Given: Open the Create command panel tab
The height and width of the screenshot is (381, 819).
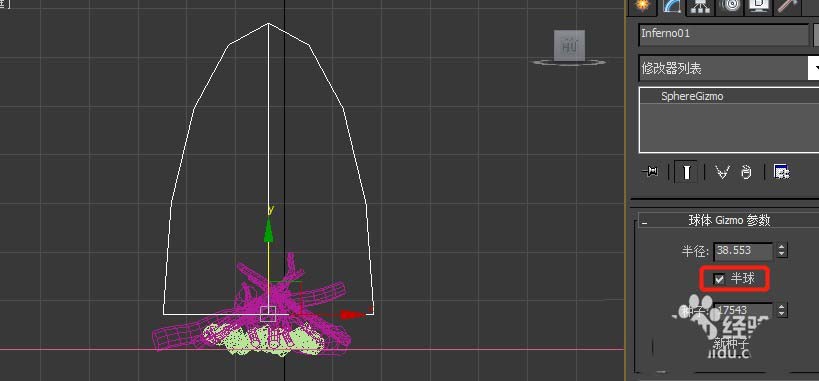Looking at the screenshot, I should pos(642,5).
